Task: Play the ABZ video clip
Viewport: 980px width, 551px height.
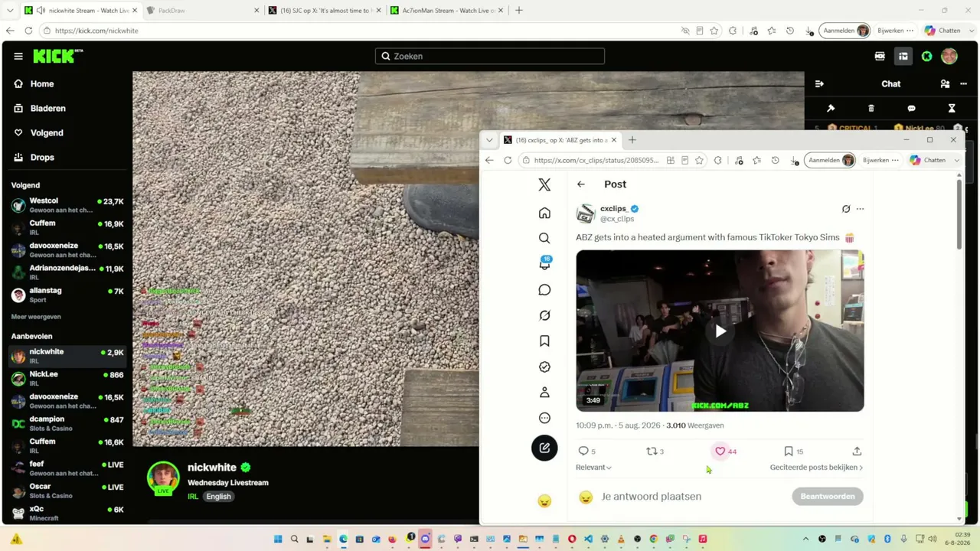Action: pyautogui.click(x=720, y=331)
